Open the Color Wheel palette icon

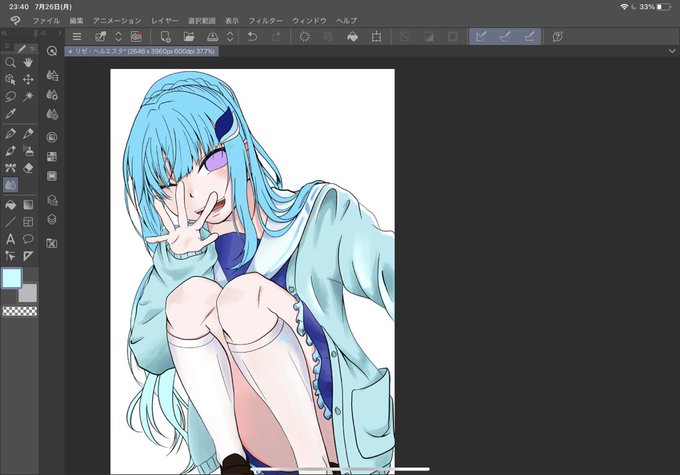(x=52, y=138)
